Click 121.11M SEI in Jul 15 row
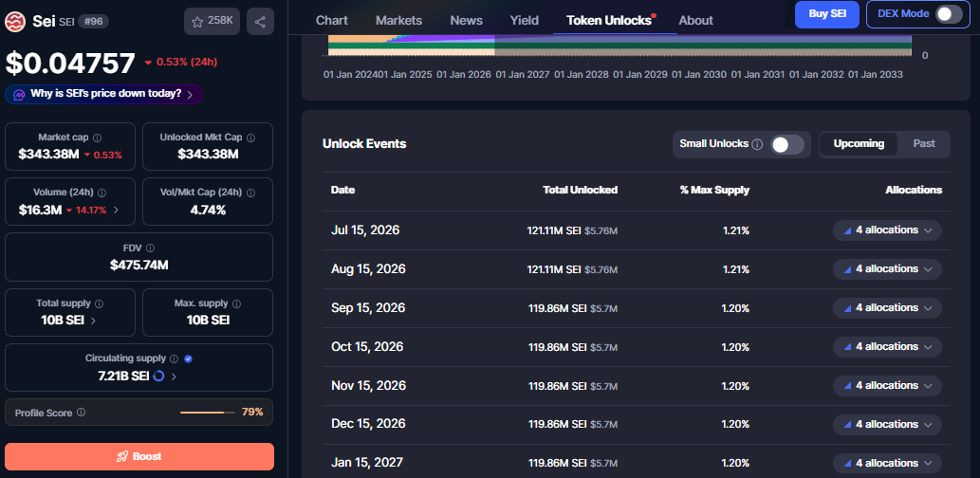The width and height of the screenshot is (980, 478). (x=554, y=230)
